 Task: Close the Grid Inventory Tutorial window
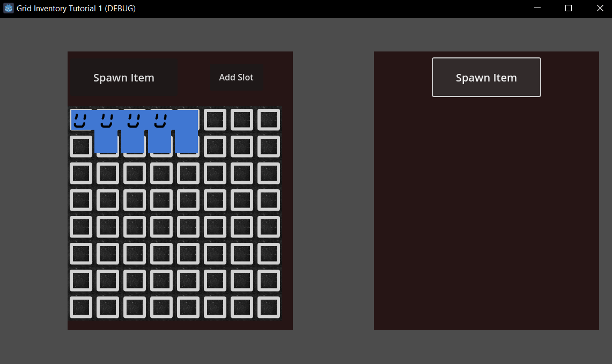coord(600,8)
